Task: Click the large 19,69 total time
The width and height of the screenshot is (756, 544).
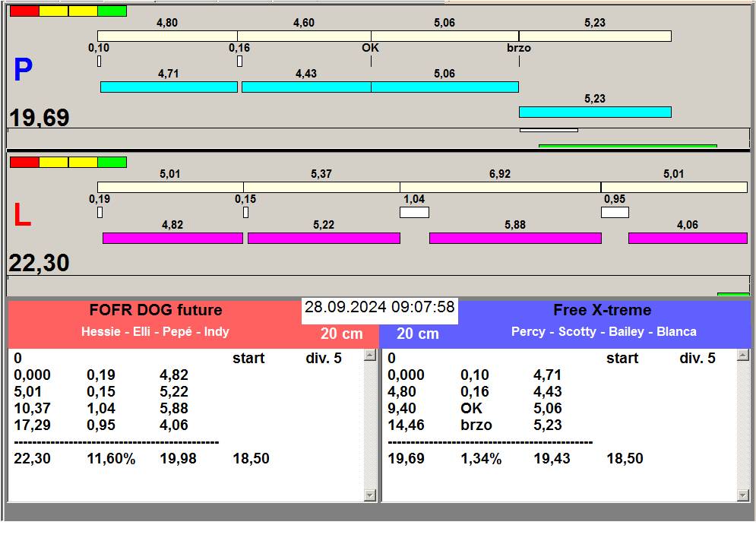Action: pos(39,117)
